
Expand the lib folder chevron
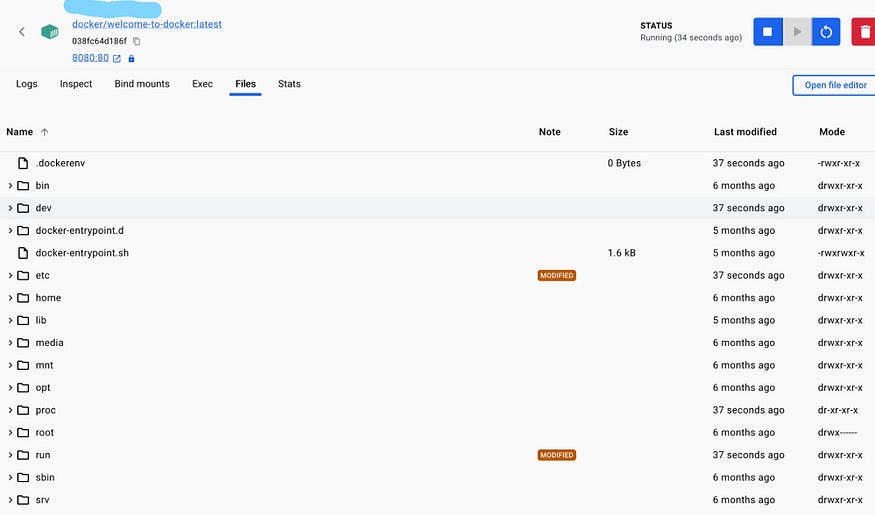click(x=10, y=320)
